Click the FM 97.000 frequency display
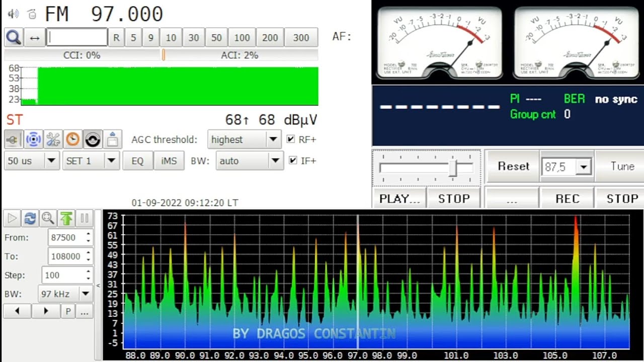 (104, 14)
